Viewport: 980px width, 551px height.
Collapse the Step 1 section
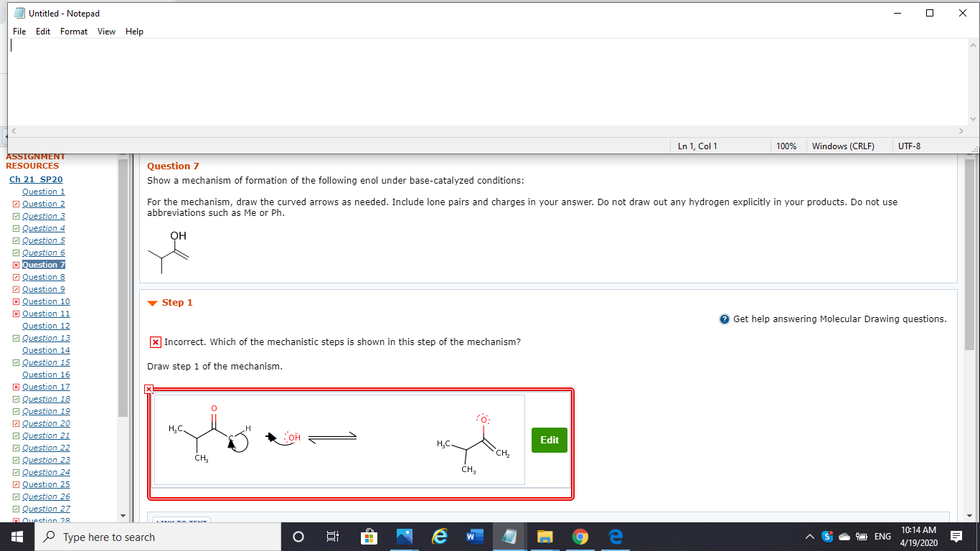[151, 302]
